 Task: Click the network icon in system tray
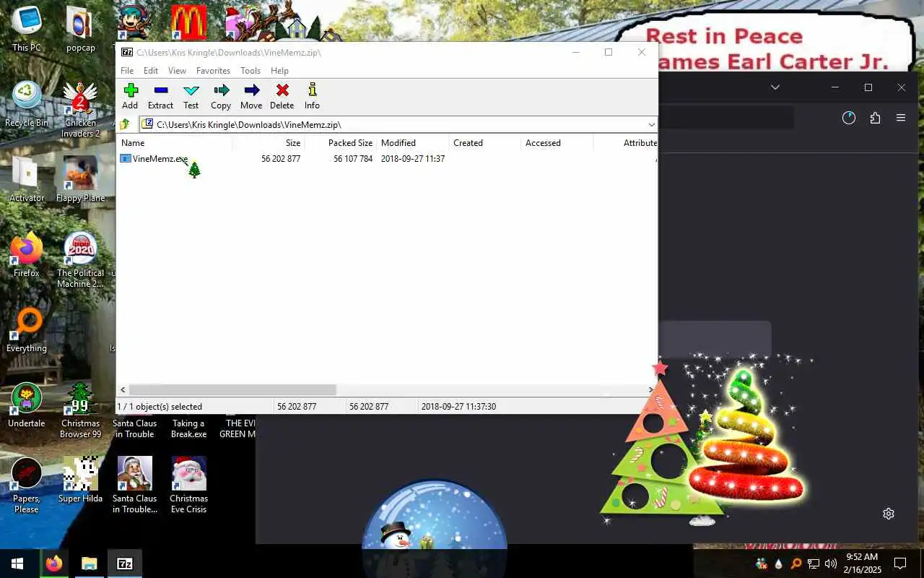click(813, 564)
